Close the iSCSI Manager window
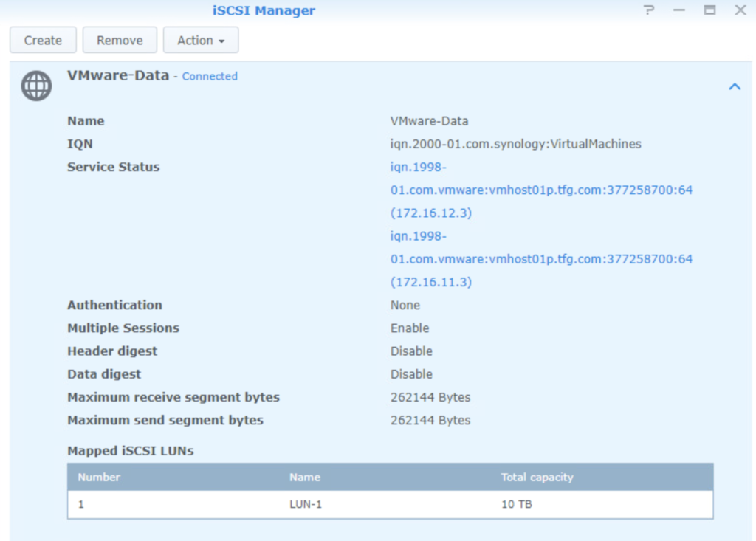756x541 pixels. tap(740, 10)
